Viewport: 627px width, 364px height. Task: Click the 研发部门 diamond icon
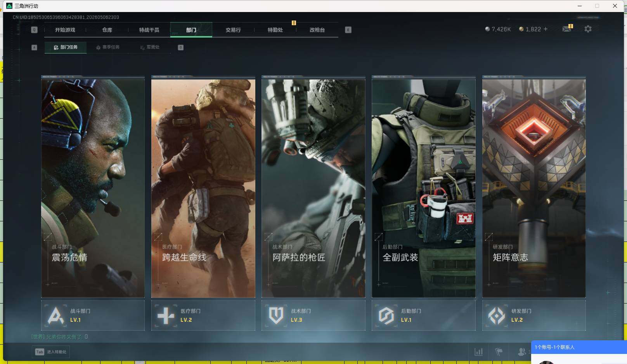[497, 316]
